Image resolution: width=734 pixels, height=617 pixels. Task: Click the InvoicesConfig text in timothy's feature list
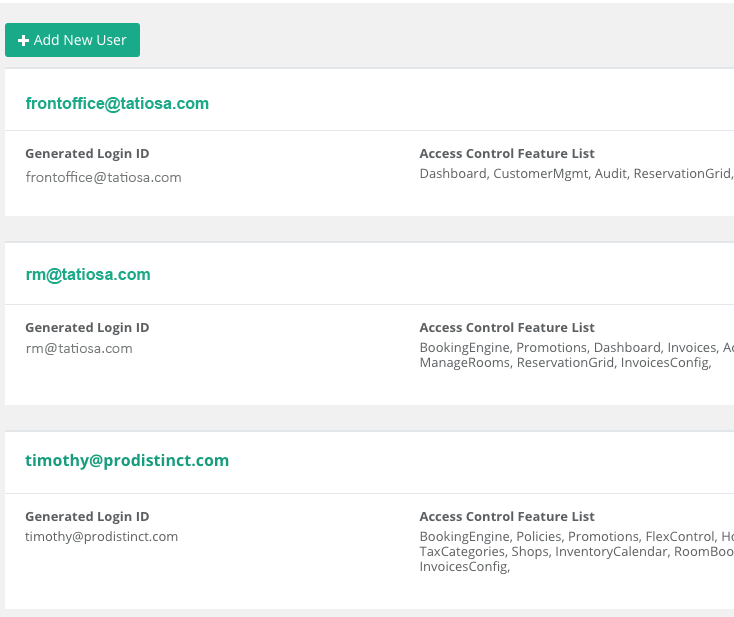465,566
